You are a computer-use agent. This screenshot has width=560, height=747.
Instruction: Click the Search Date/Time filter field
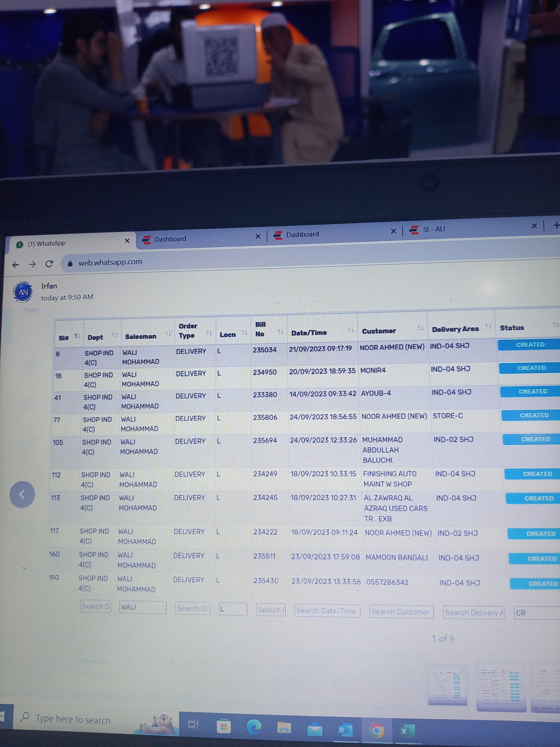(x=327, y=611)
